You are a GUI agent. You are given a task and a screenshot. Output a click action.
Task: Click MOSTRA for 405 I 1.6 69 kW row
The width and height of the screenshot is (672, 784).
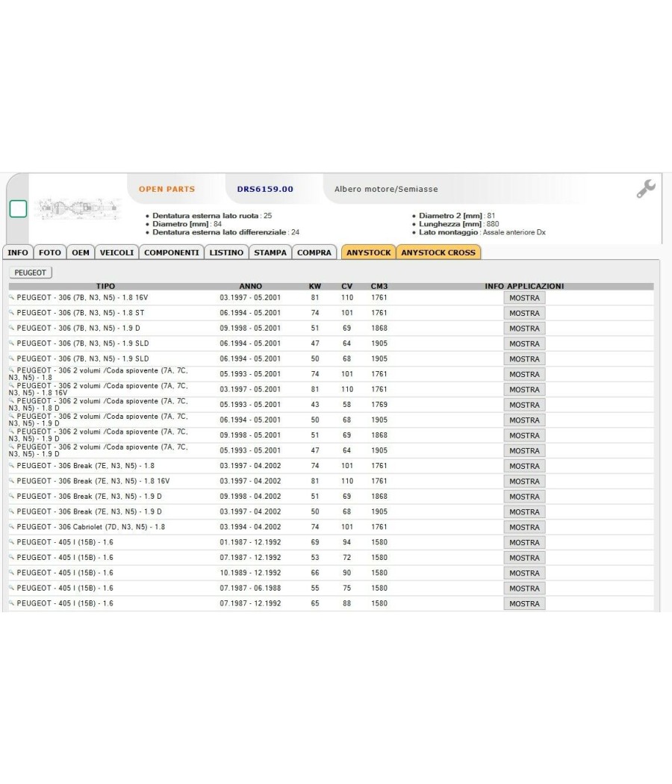click(x=524, y=543)
